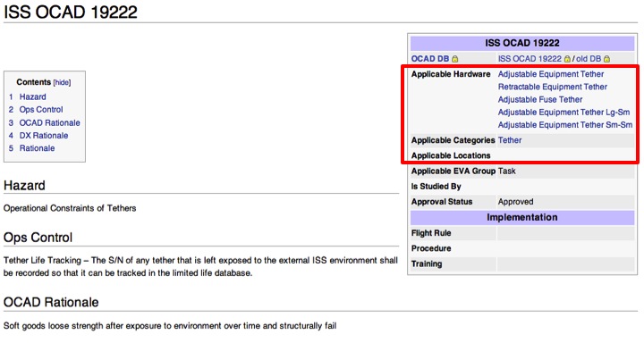Screen dimensions: 644x343
Task: Select the Applicable Locations label
Action: point(451,155)
